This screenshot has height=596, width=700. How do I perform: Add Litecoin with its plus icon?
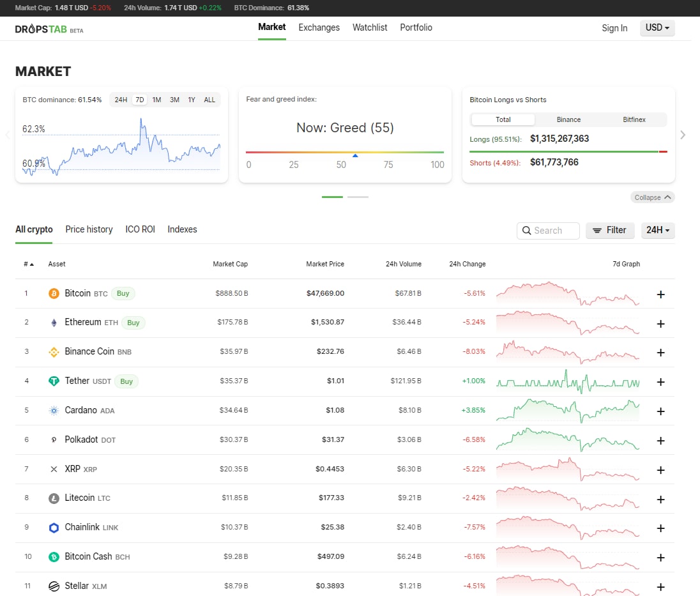(x=660, y=500)
